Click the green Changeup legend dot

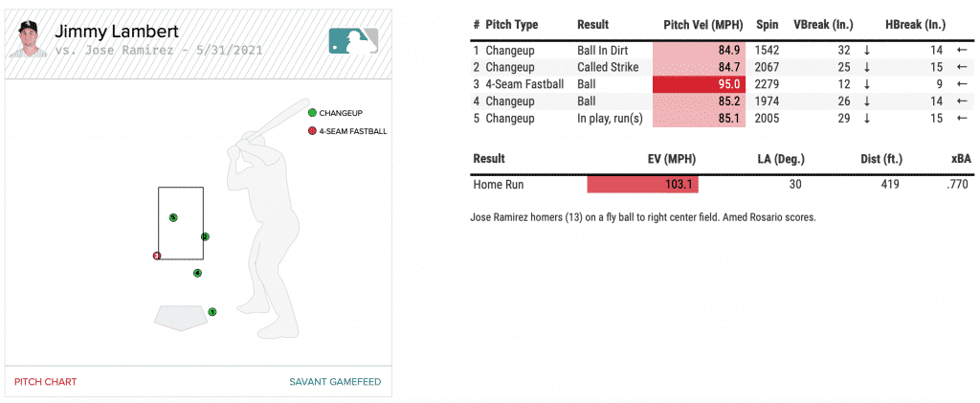[312, 113]
